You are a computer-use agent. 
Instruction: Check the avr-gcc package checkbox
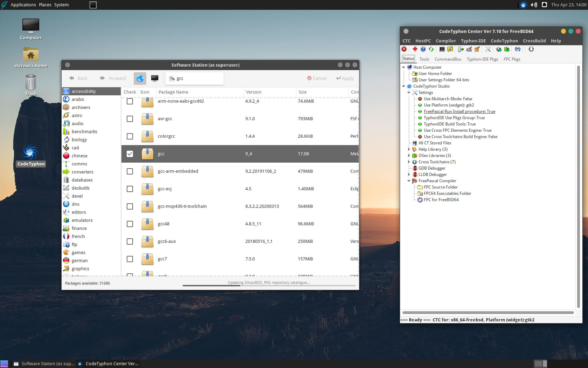pos(130,119)
